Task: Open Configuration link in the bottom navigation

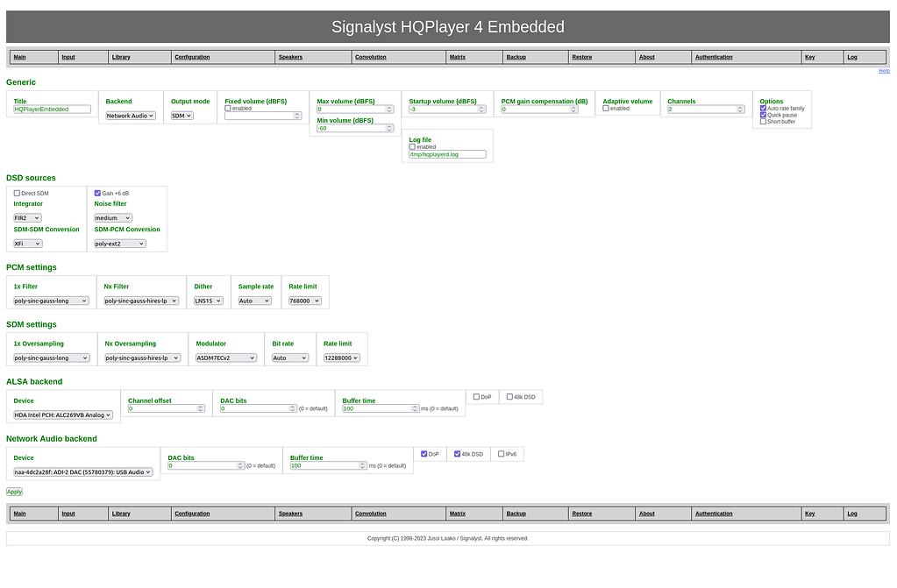Action: 192,514
